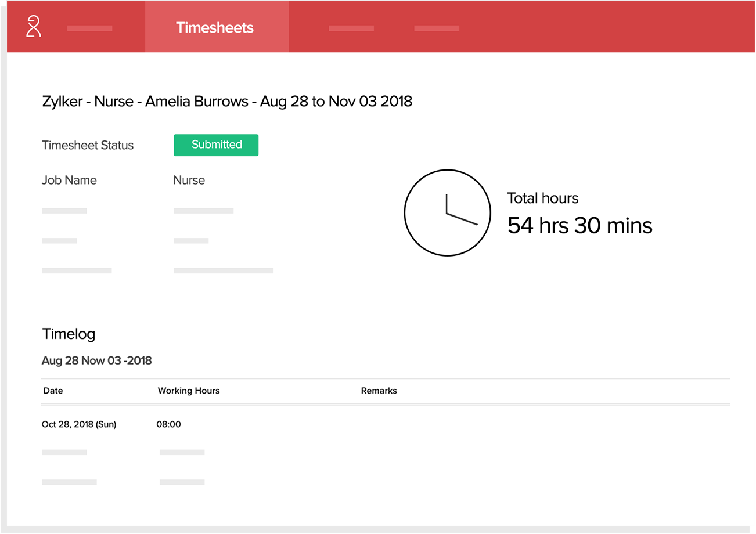The height and width of the screenshot is (534, 756).
Task: Click the Remarks column header
Action: click(379, 391)
